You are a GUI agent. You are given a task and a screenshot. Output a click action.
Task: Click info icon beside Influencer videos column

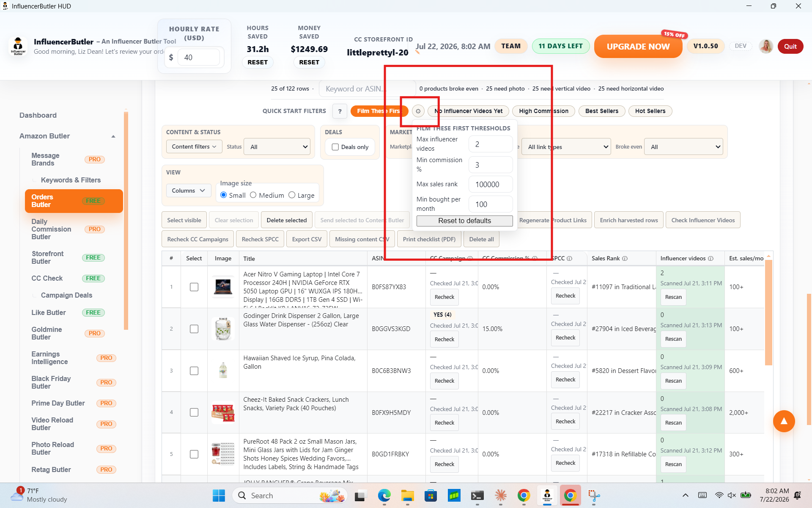click(x=710, y=258)
